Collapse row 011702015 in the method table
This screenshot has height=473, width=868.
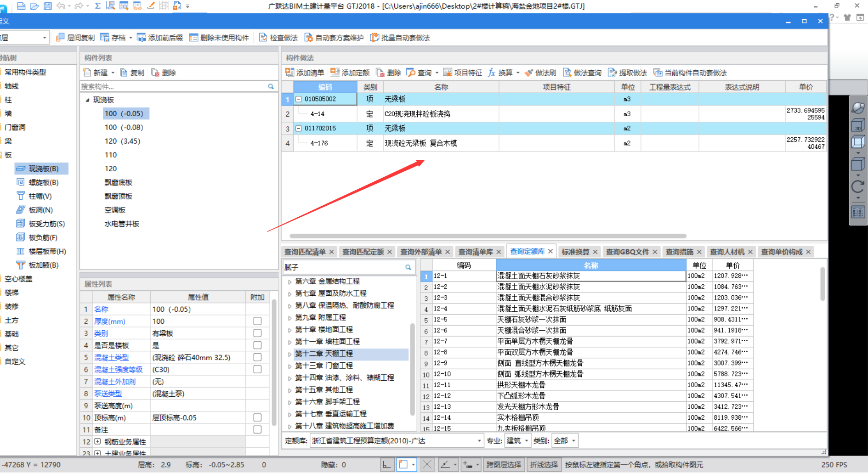pos(298,128)
